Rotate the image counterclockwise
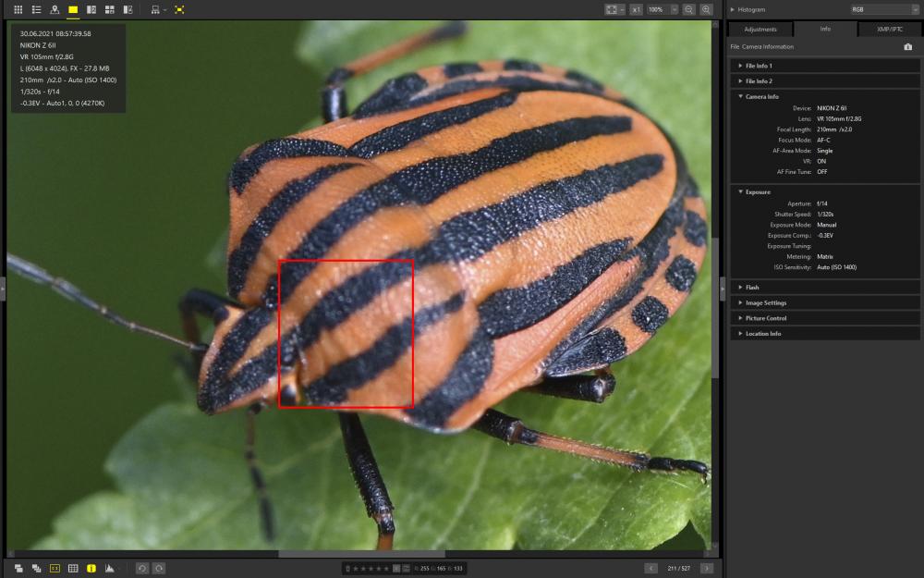Viewport: 924px width, 578px height. 142,568
